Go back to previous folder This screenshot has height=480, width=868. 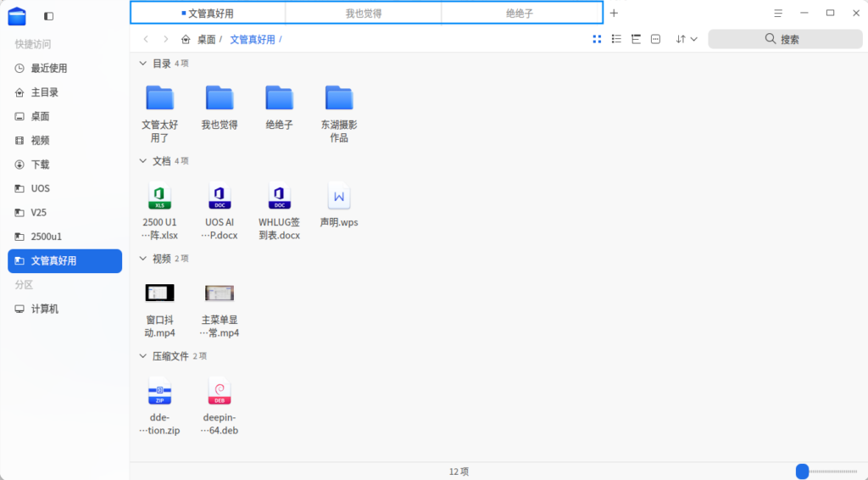pos(146,39)
